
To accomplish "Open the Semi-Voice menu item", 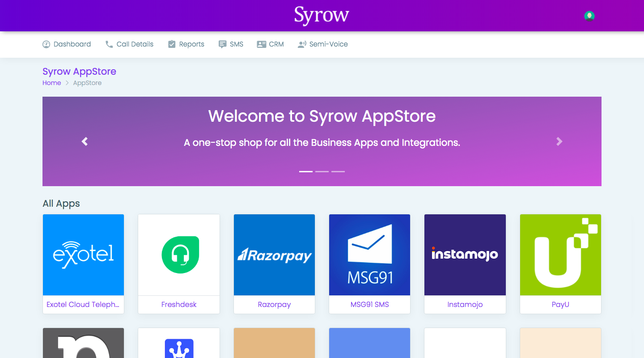I will click(323, 44).
